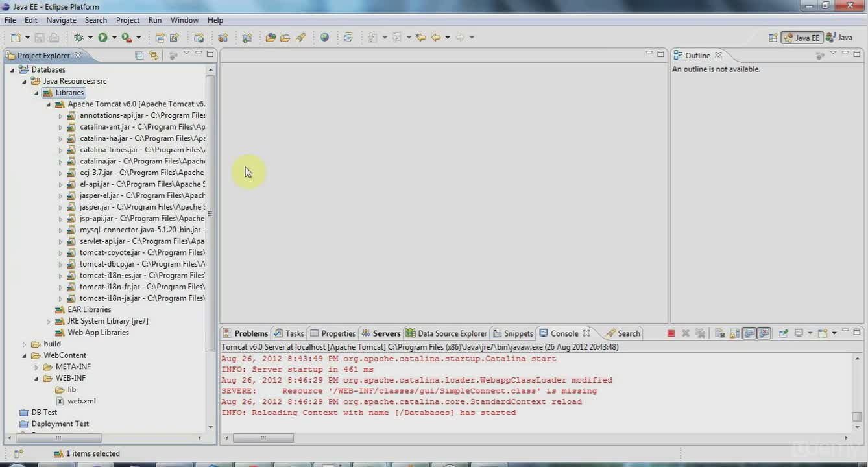
Task: Collapse the Databases project node
Action: 12,70
